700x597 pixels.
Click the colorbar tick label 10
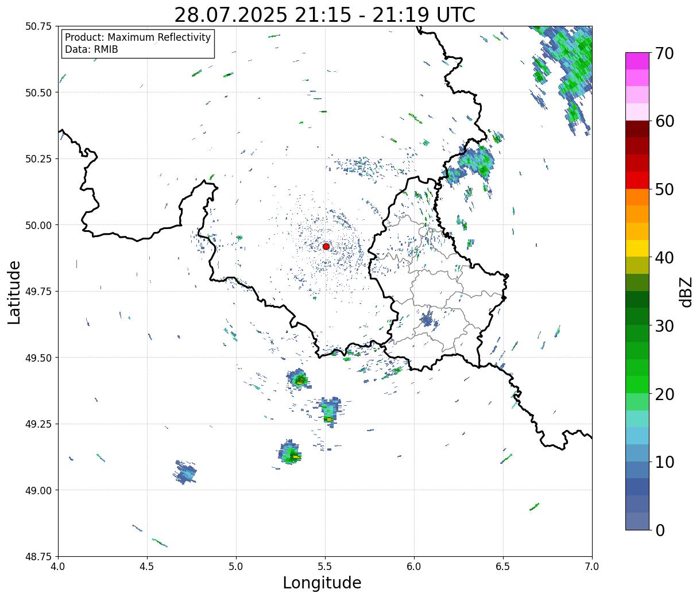point(664,462)
